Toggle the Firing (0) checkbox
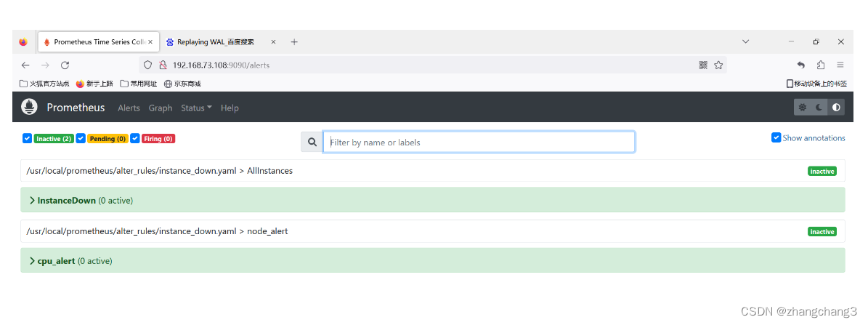The image size is (868, 325). pyautogui.click(x=135, y=138)
